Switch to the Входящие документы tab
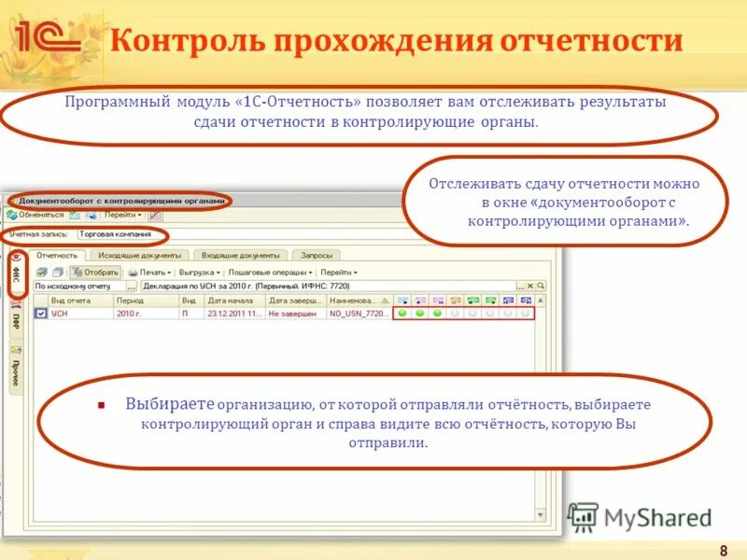Screen dimensions: 747x560 [x=241, y=256]
